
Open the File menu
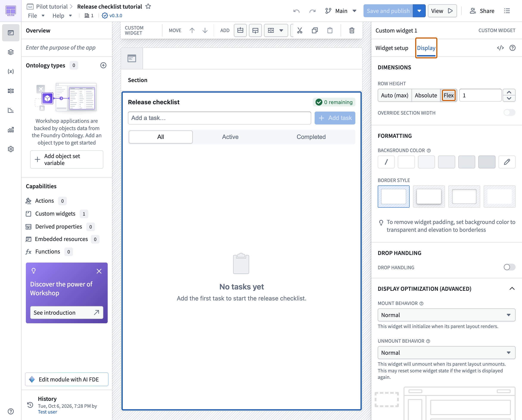36,16
